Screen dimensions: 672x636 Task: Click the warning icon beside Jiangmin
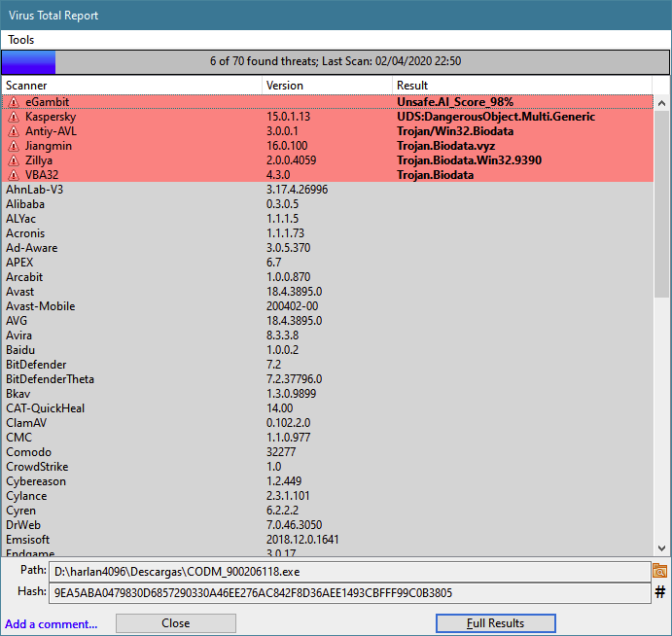14,146
